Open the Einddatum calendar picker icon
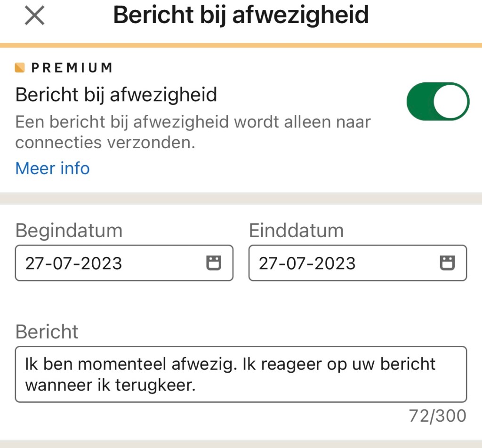Screen dimensions: 482x448 click(447, 263)
